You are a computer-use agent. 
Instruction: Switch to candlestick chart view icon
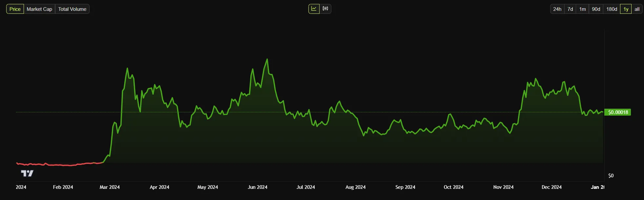coord(325,9)
